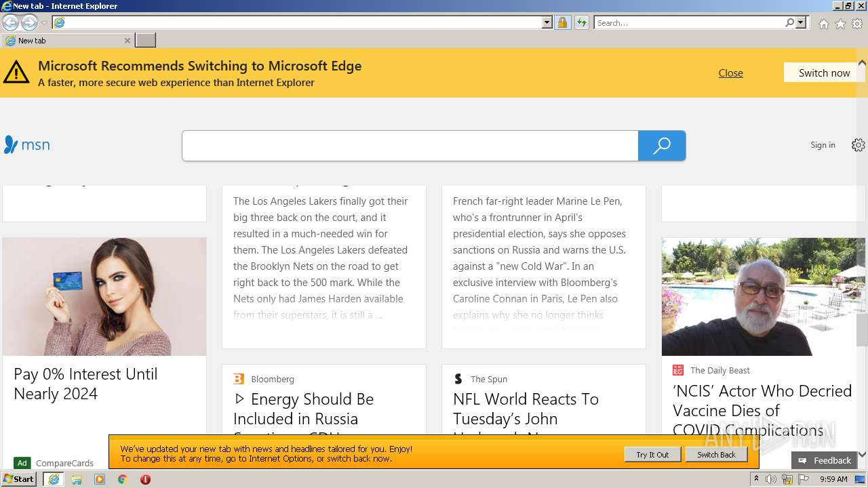Screen dimensions: 868x488
Task: Open MSN page settings gear
Action: point(859,145)
